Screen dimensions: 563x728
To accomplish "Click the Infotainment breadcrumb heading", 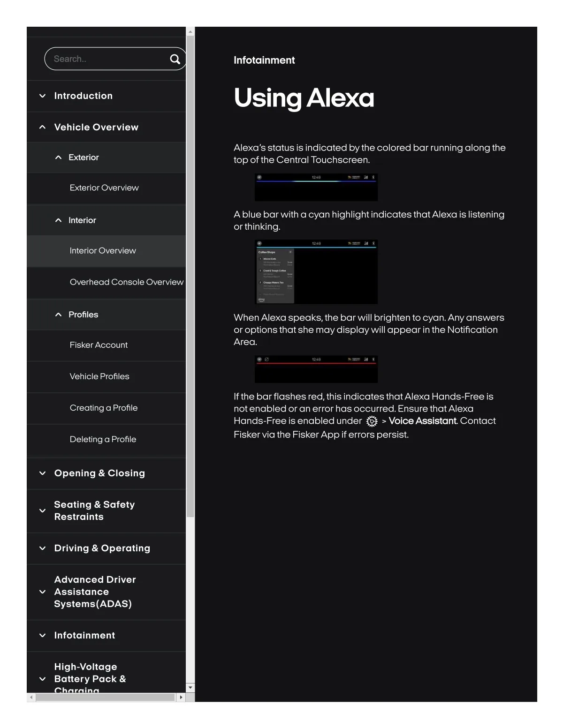I will [264, 60].
